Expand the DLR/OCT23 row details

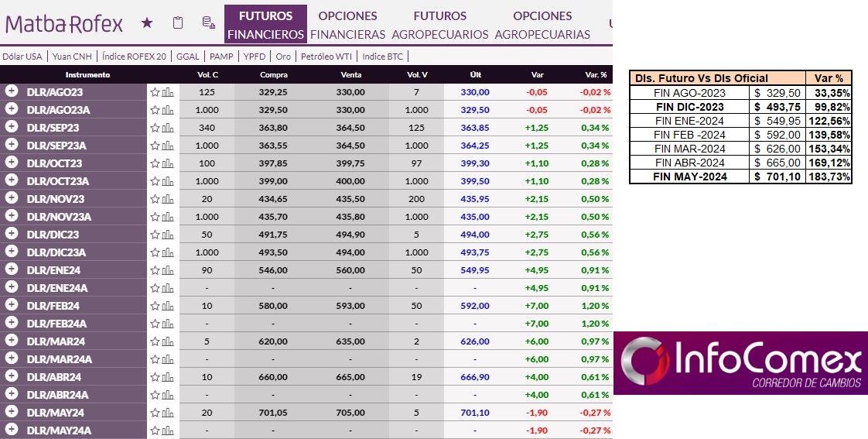coord(12,163)
